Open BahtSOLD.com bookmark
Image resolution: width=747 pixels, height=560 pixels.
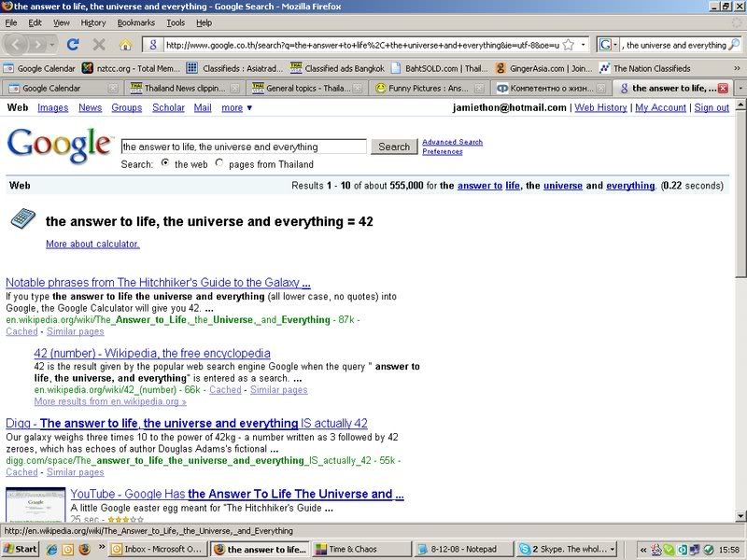tap(439, 68)
